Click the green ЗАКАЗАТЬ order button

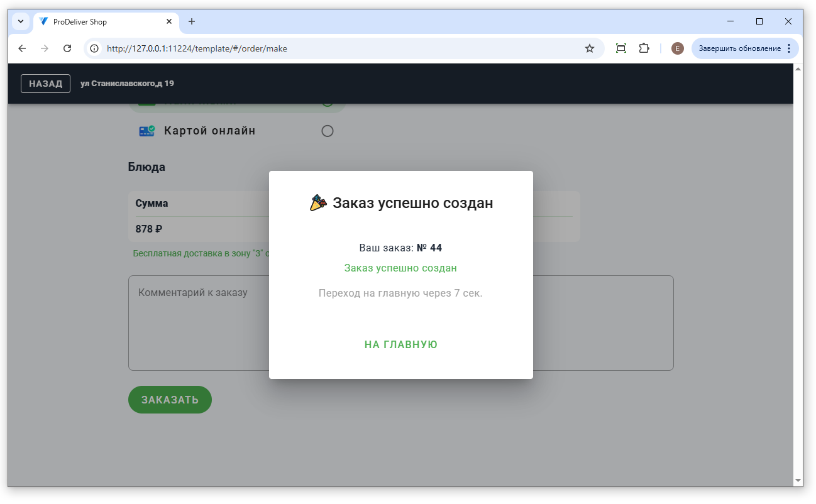click(170, 400)
